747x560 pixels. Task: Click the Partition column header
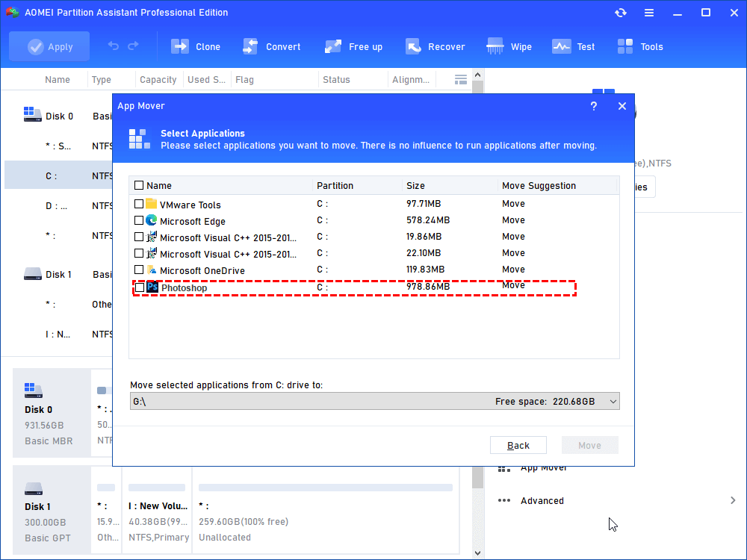point(335,185)
